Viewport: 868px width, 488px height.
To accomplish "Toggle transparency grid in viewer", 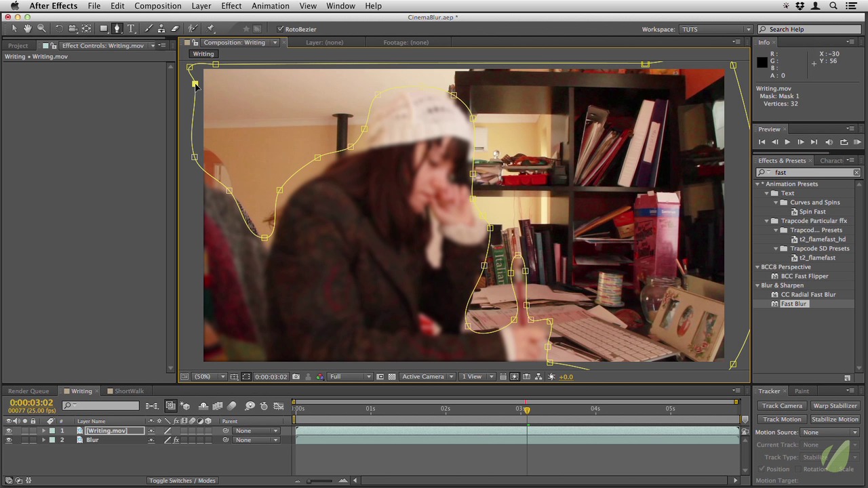I will tap(392, 377).
